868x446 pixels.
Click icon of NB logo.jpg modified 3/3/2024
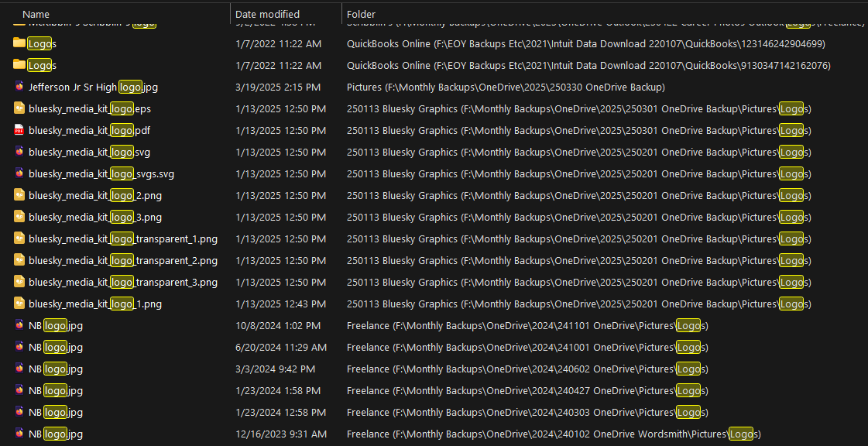[x=19, y=369]
